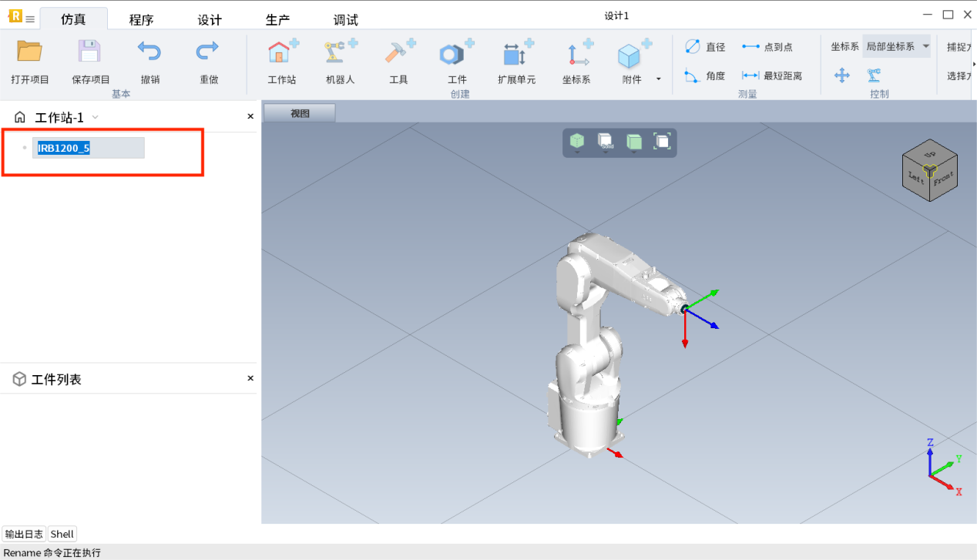Click the move arrows control icon
Viewport: 977px width, 560px height.
(841, 75)
